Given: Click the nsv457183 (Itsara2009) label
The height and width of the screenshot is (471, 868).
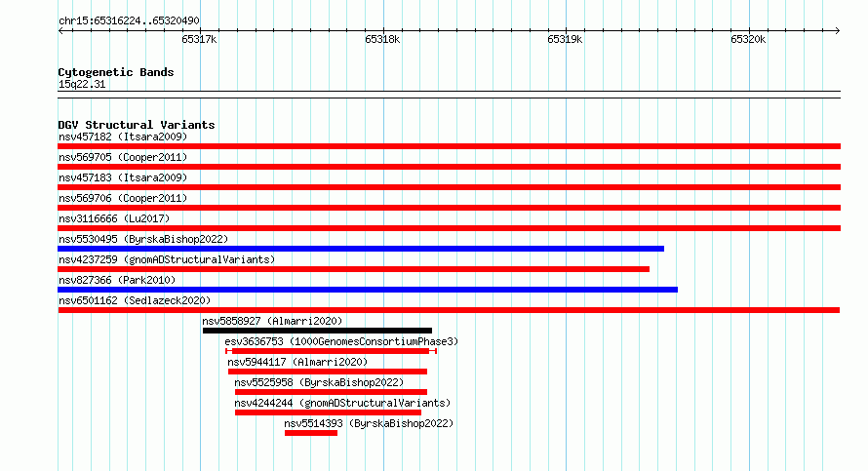Looking at the screenshot, I should pyautogui.click(x=123, y=177).
